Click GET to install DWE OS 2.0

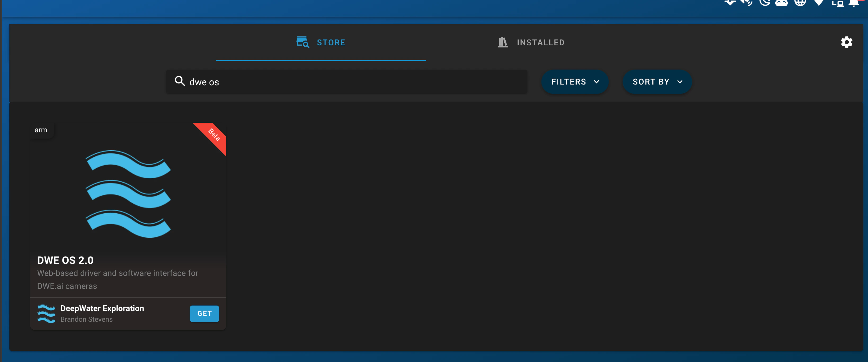[204, 314]
